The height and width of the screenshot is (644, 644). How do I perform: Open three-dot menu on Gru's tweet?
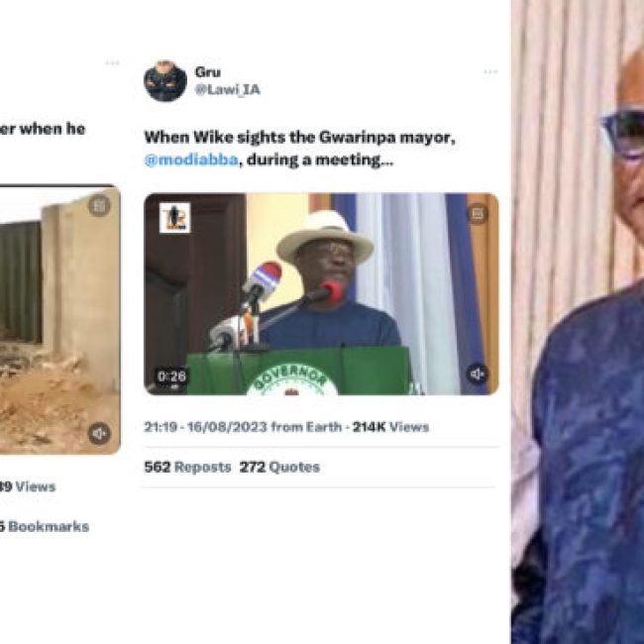(490, 72)
